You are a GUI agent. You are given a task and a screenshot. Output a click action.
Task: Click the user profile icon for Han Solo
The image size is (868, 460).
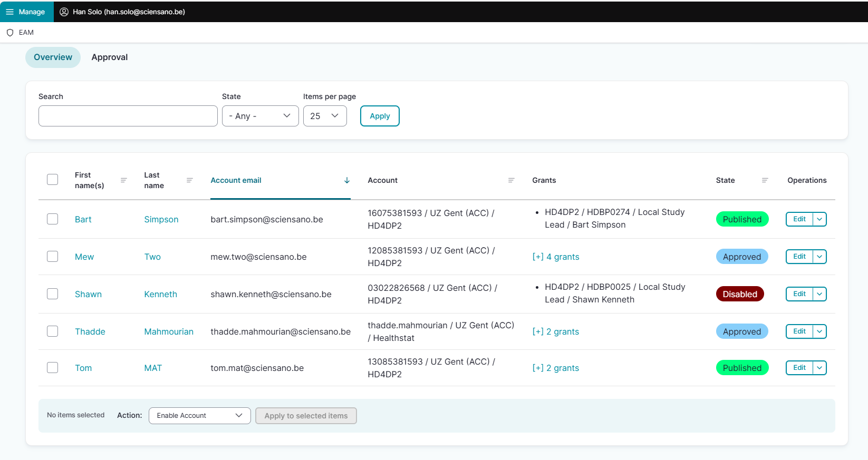[64, 12]
